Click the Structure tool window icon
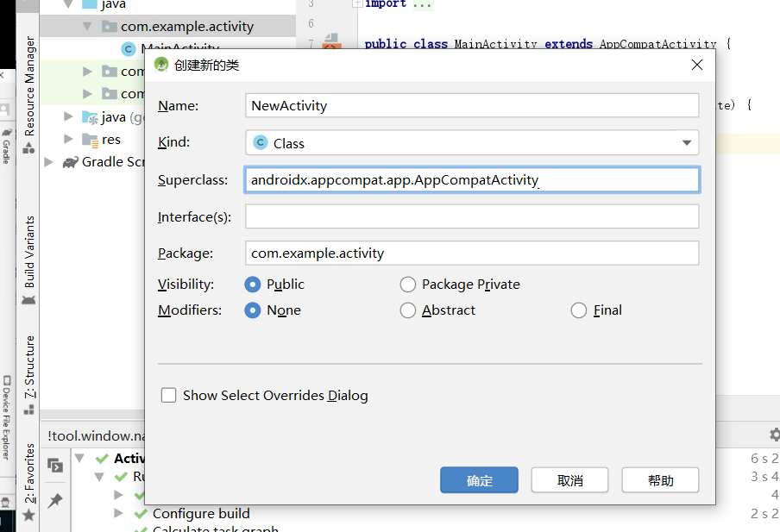 [x=28, y=410]
